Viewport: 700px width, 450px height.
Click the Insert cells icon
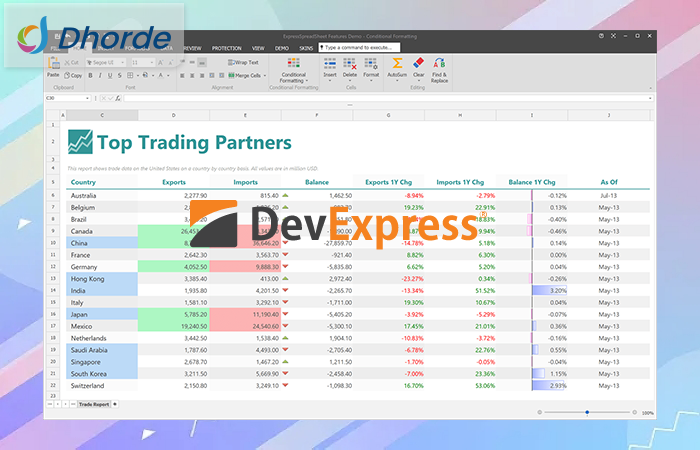330,64
